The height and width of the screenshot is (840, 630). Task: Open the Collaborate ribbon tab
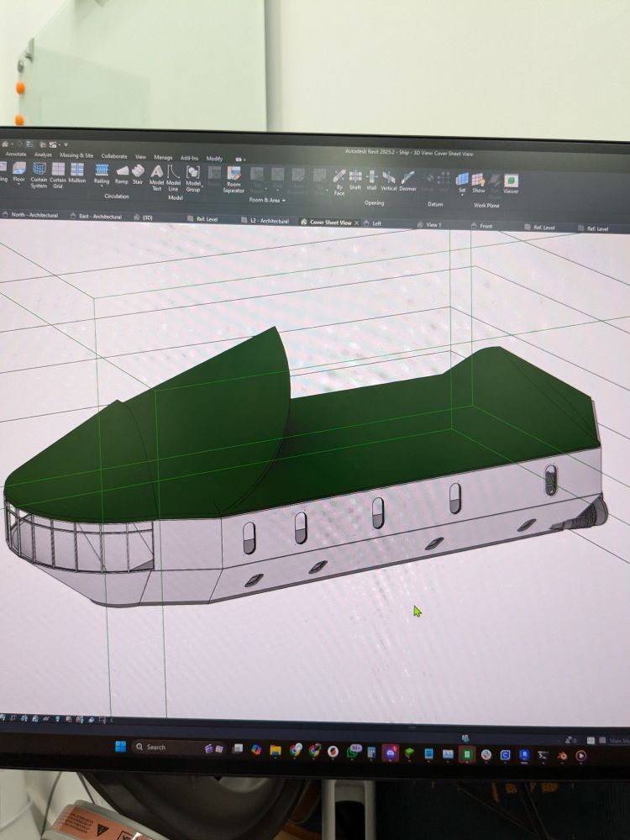pyautogui.click(x=114, y=156)
